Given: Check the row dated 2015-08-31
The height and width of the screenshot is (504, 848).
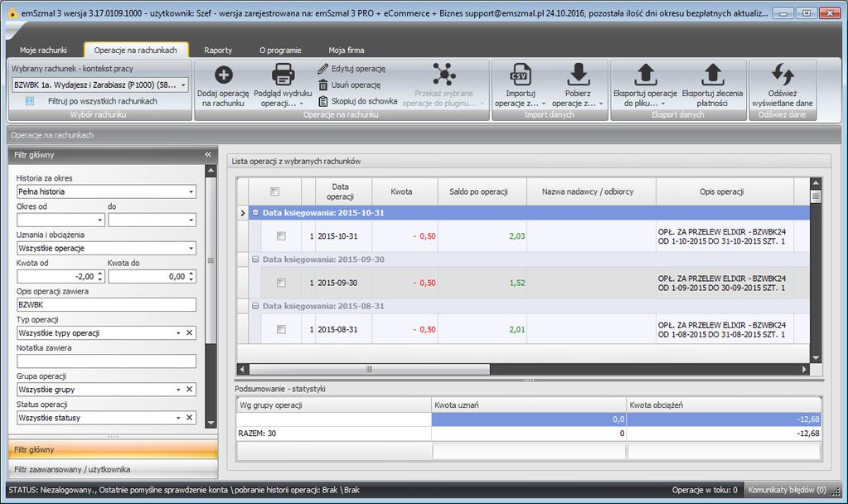Looking at the screenshot, I should 281,329.
